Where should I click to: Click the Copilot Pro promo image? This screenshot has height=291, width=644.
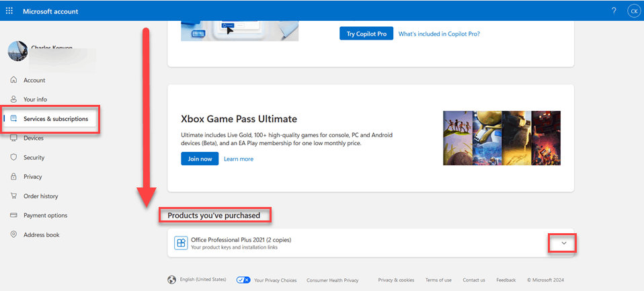pyautogui.click(x=240, y=31)
